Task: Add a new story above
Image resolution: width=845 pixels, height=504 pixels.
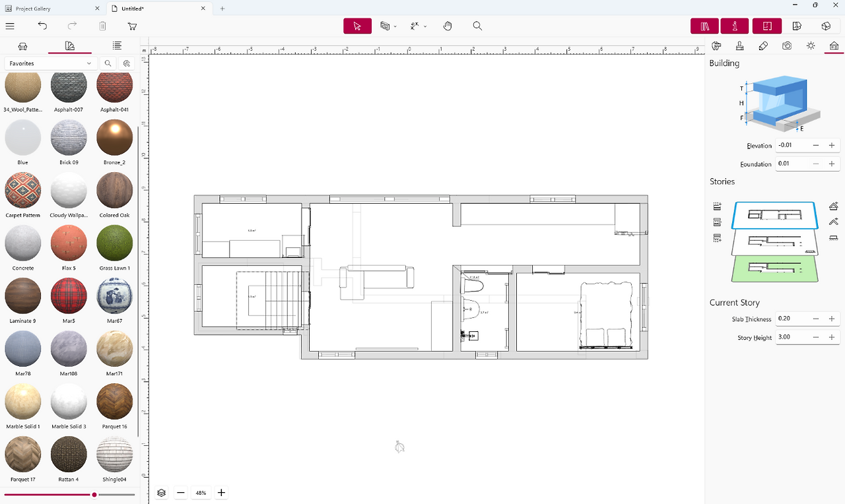Action: tap(718, 206)
